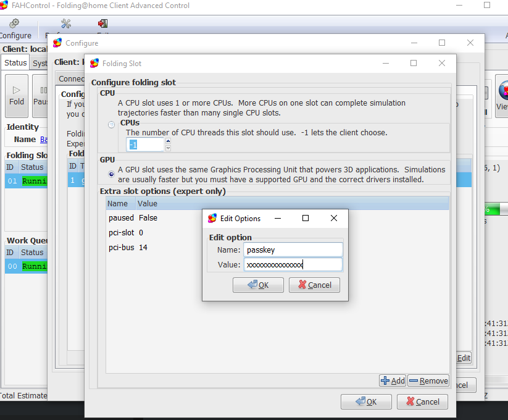Decrease CPU threads with down arrow

point(168,148)
